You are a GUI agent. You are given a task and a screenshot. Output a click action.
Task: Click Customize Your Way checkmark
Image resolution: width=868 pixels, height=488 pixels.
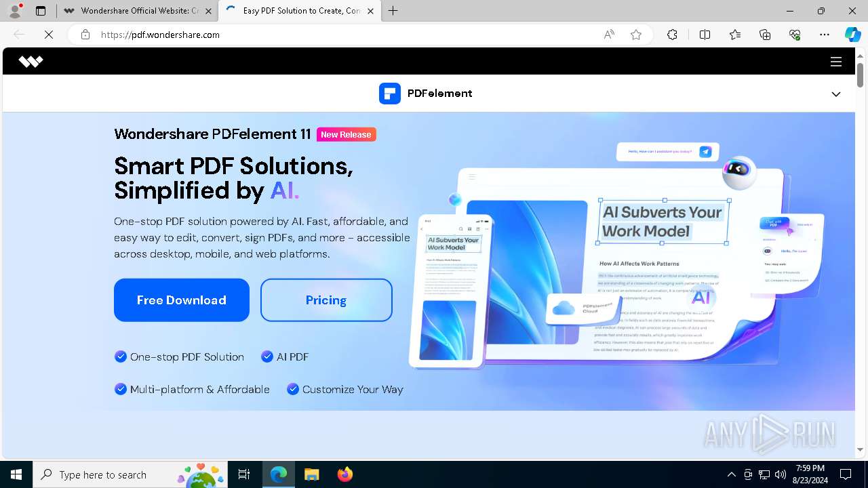[x=293, y=389]
